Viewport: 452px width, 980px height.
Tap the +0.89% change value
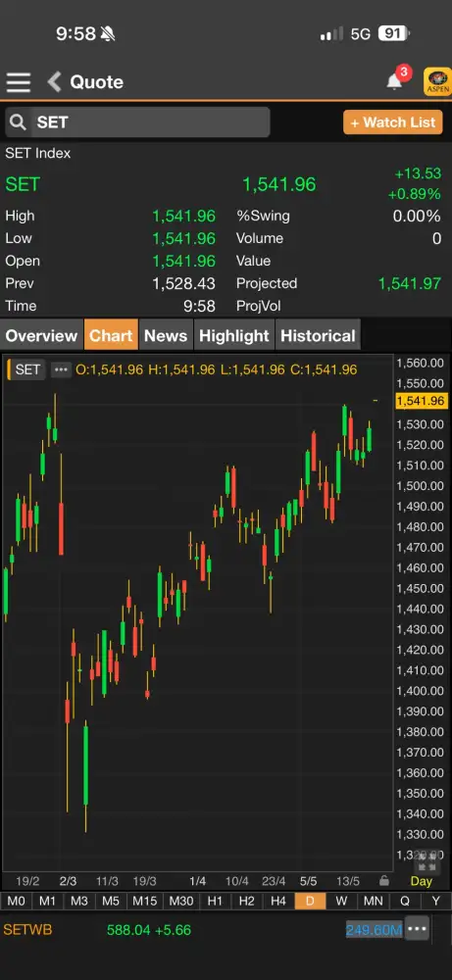[x=415, y=194]
